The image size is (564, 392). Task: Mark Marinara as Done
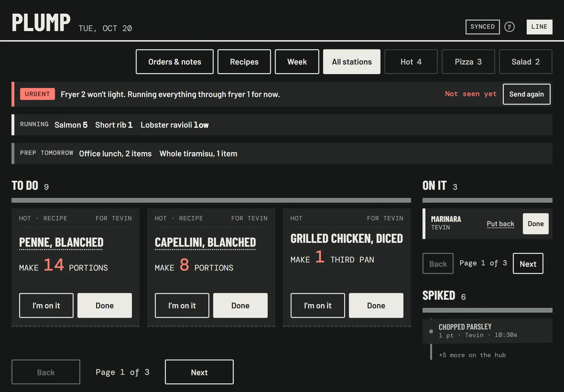(536, 224)
